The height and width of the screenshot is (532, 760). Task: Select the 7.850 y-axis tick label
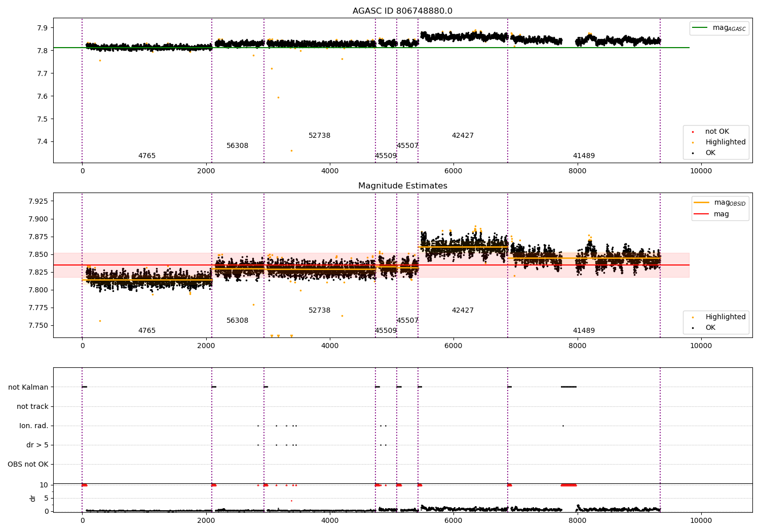click(38, 254)
